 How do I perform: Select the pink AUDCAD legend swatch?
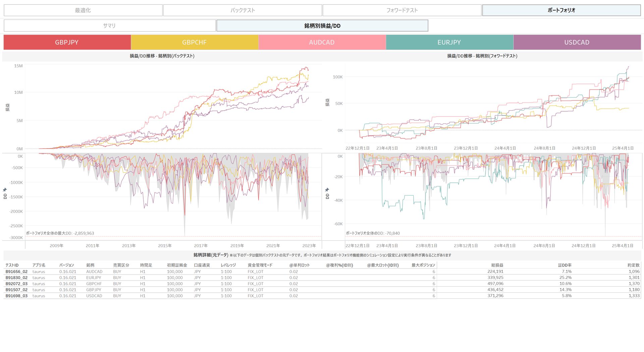click(322, 43)
